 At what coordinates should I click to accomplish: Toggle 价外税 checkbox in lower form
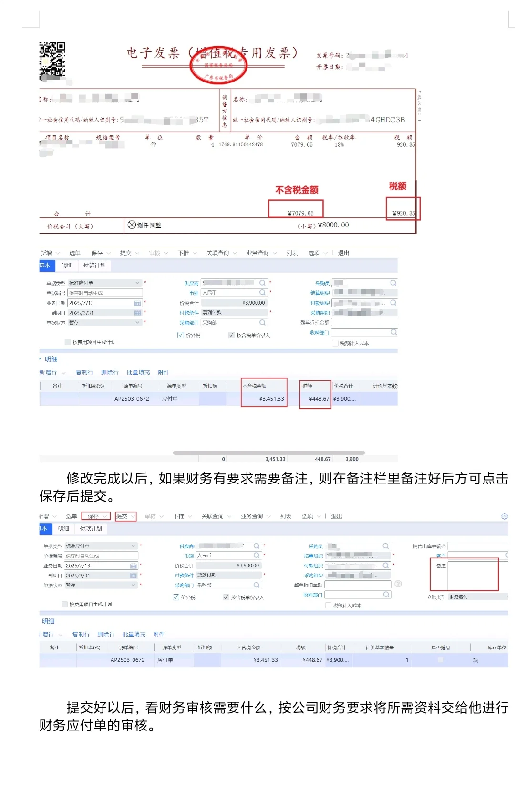[176, 597]
